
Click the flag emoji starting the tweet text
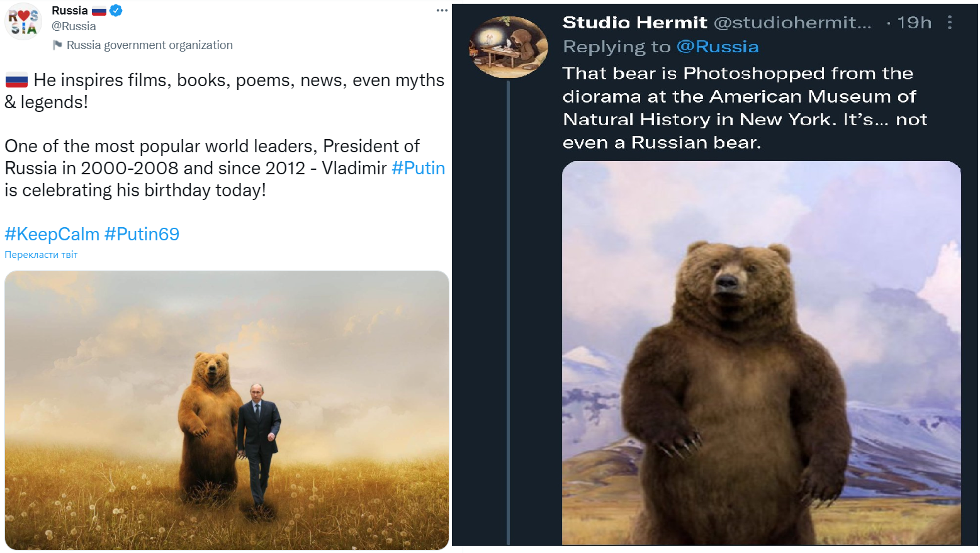tap(16, 81)
